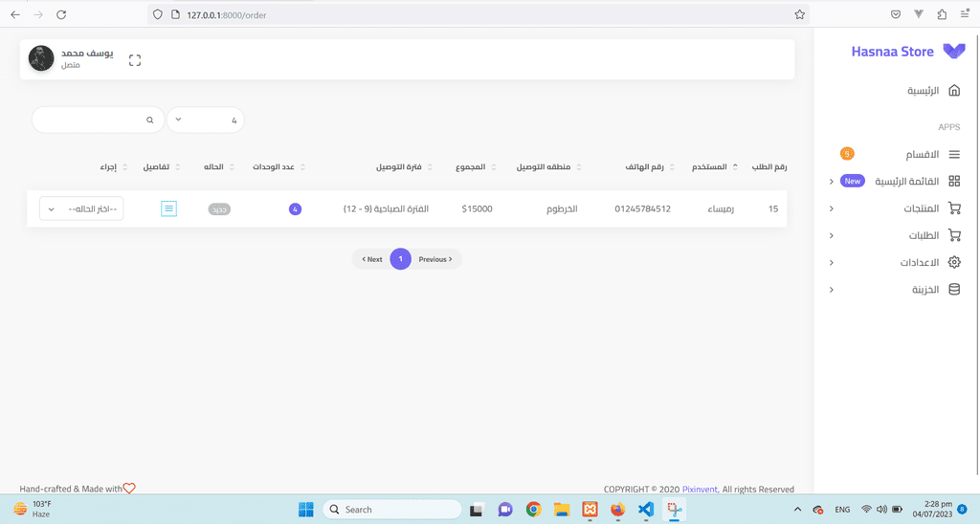Click phone number 01245784512
This screenshot has width=980, height=524.
click(642, 208)
